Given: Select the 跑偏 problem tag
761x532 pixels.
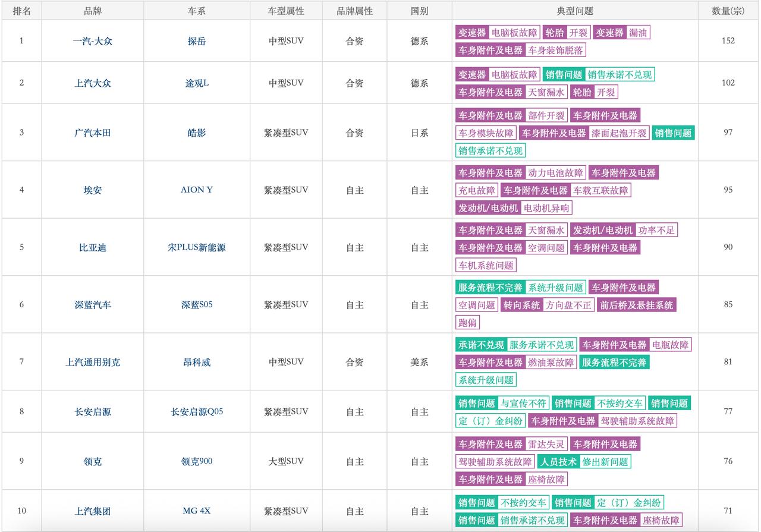Looking at the screenshot, I should pos(467,323).
